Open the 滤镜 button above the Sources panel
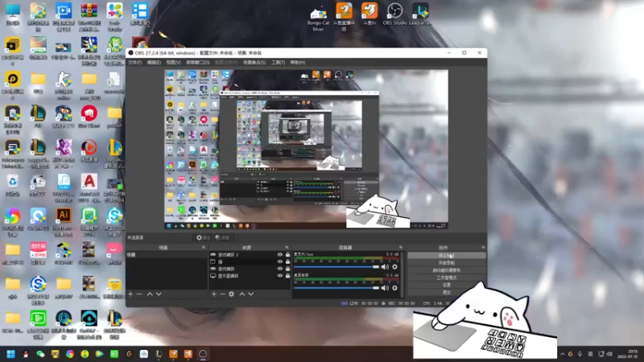This screenshot has height=362, width=644. click(223, 237)
